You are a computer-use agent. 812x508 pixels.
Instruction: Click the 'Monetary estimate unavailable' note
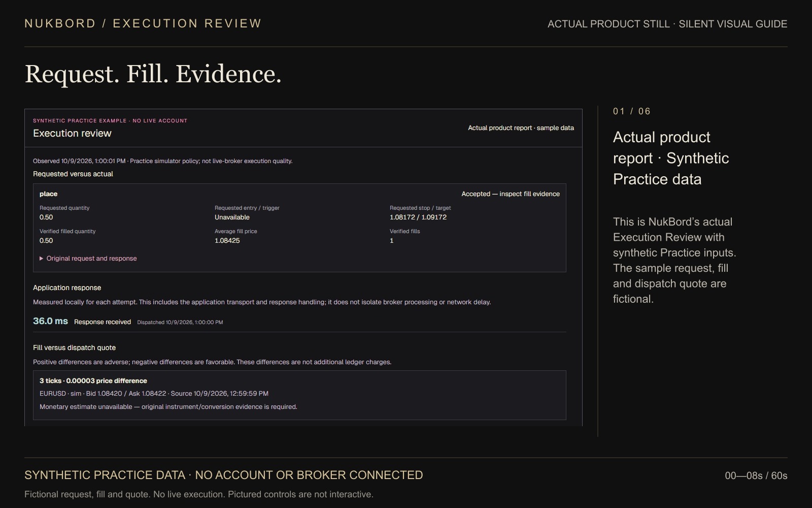[x=168, y=407]
